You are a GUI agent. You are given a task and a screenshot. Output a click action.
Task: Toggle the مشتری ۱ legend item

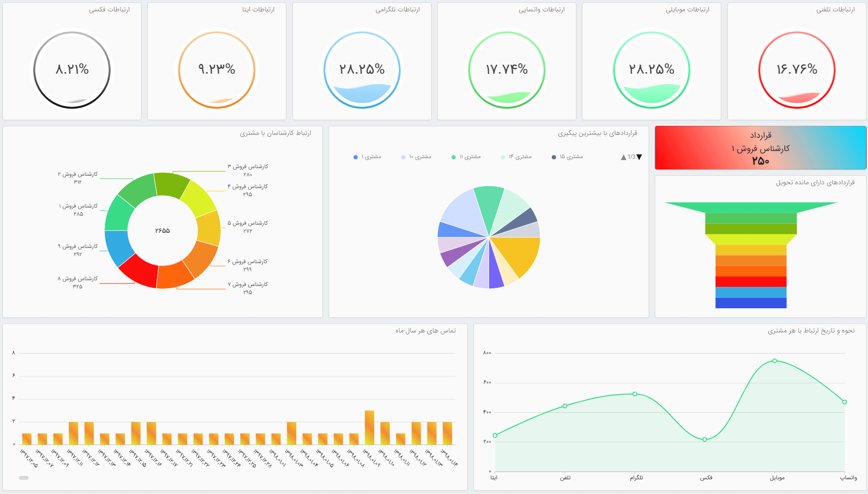point(368,157)
